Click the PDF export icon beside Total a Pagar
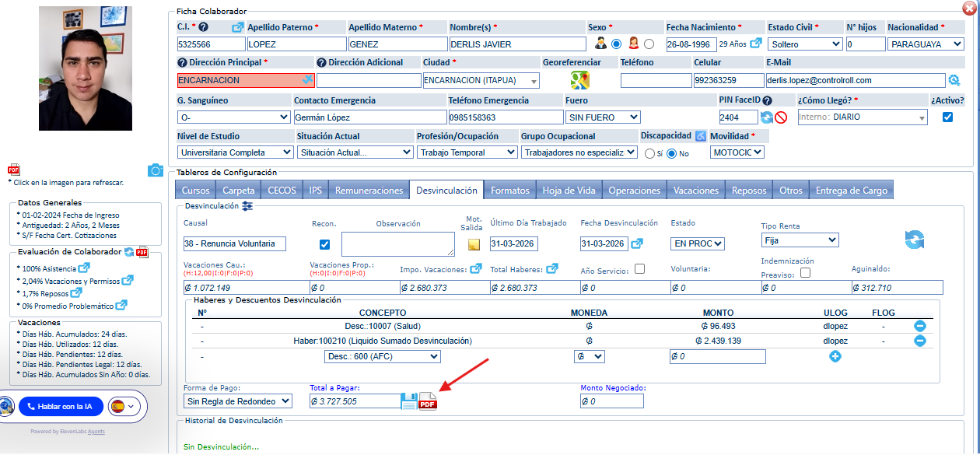This screenshot has height=455, width=980. tap(428, 401)
